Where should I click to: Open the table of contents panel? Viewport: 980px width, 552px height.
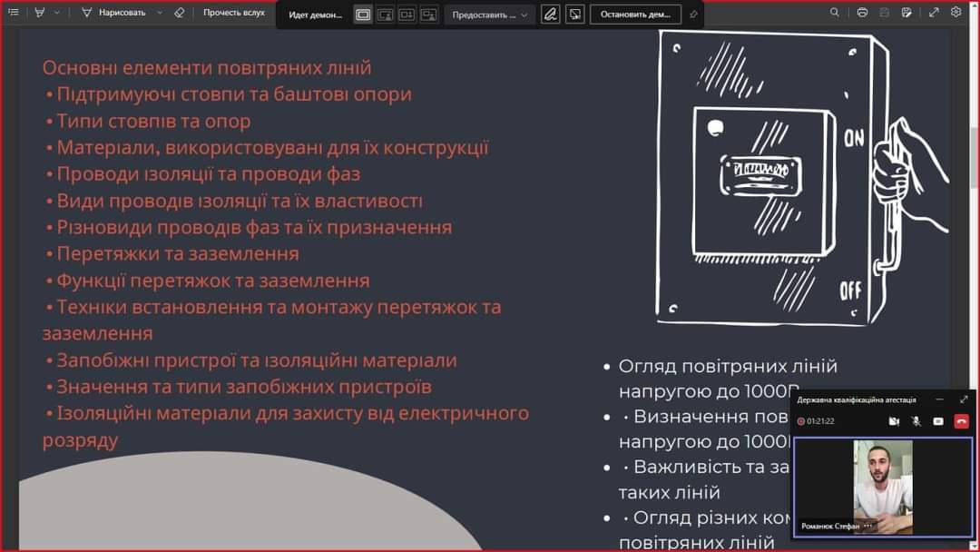tap(13, 12)
